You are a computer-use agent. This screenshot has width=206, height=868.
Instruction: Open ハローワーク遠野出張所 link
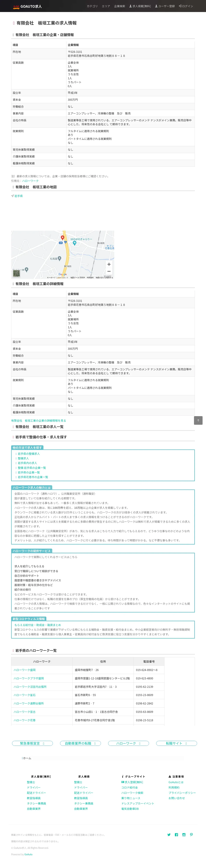point(29,703)
